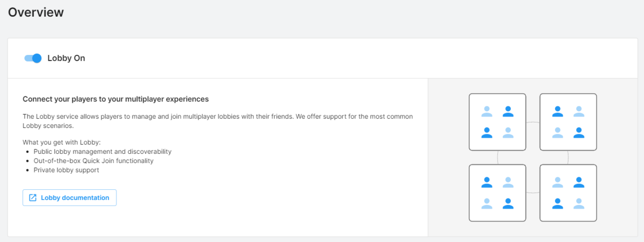The height and width of the screenshot is (242, 644).
Task: Click 'What you get with Lobby:' text
Action: pos(62,143)
